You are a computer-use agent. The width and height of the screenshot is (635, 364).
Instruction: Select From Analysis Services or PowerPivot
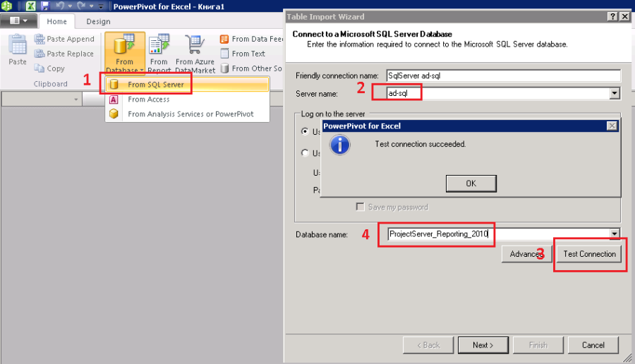point(187,114)
